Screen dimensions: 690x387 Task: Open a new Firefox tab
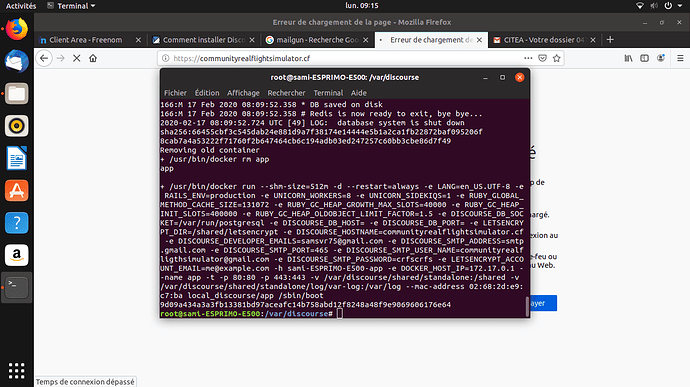(610, 40)
